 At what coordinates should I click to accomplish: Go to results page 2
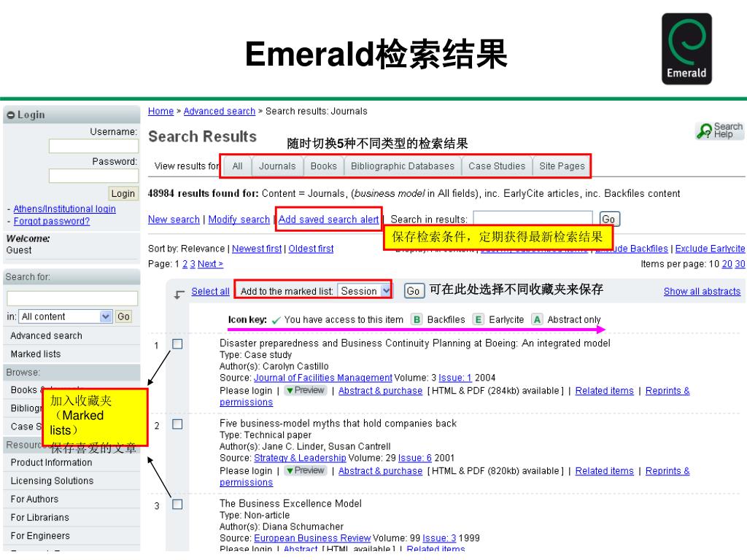pos(185,264)
